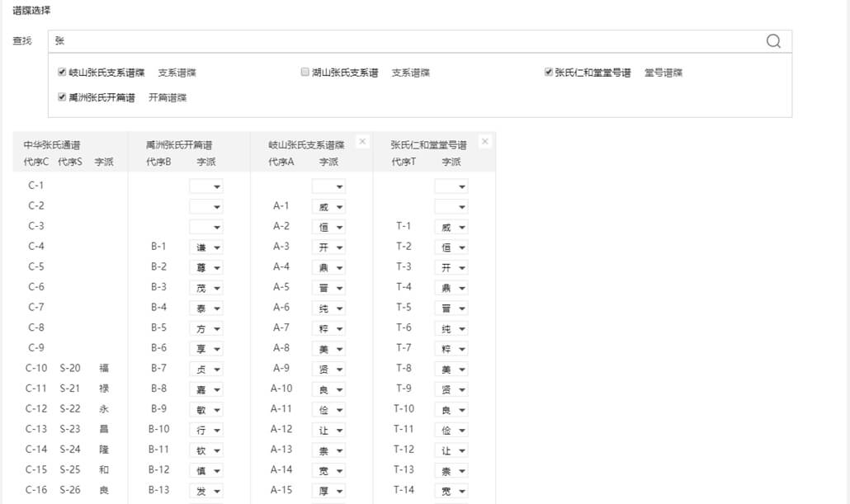Uncheck 岐山张氏支系谱牒 checkbox
The image size is (850, 504).
(62, 73)
